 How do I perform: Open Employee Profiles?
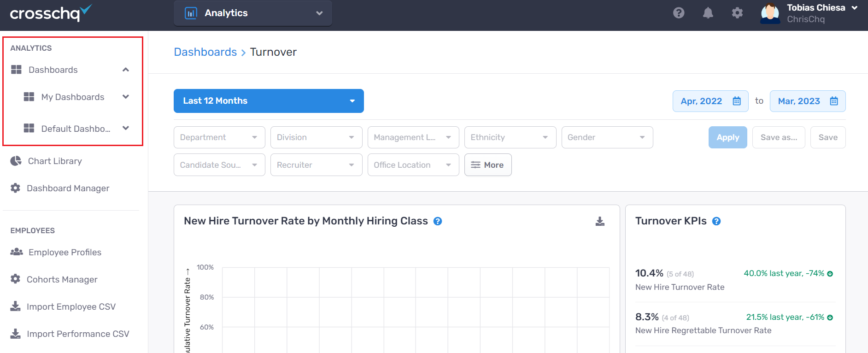(x=65, y=252)
